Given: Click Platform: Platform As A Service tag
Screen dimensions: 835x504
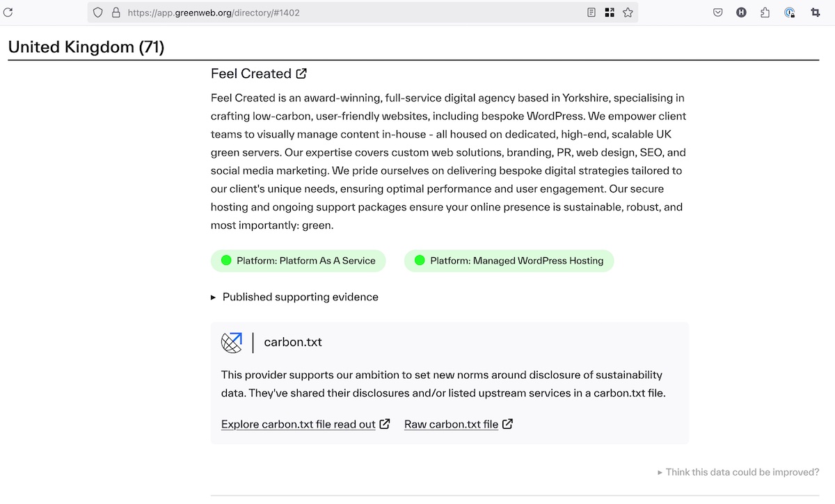Looking at the screenshot, I should click(x=299, y=261).
